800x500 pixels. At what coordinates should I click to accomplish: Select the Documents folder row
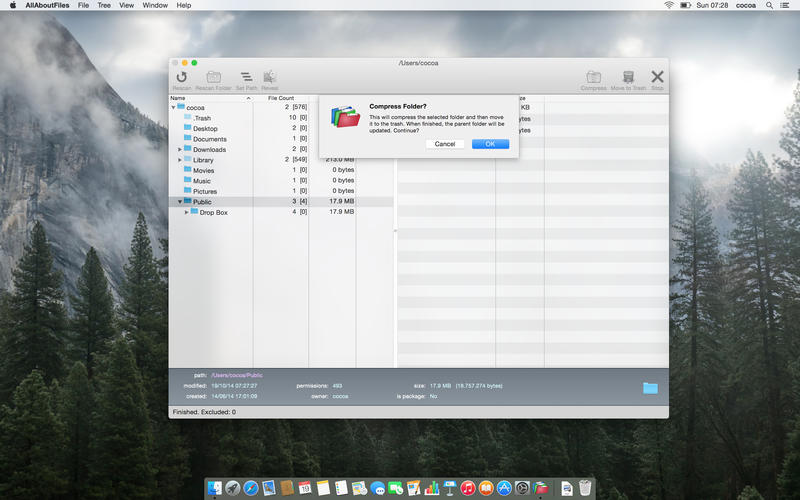[281, 139]
